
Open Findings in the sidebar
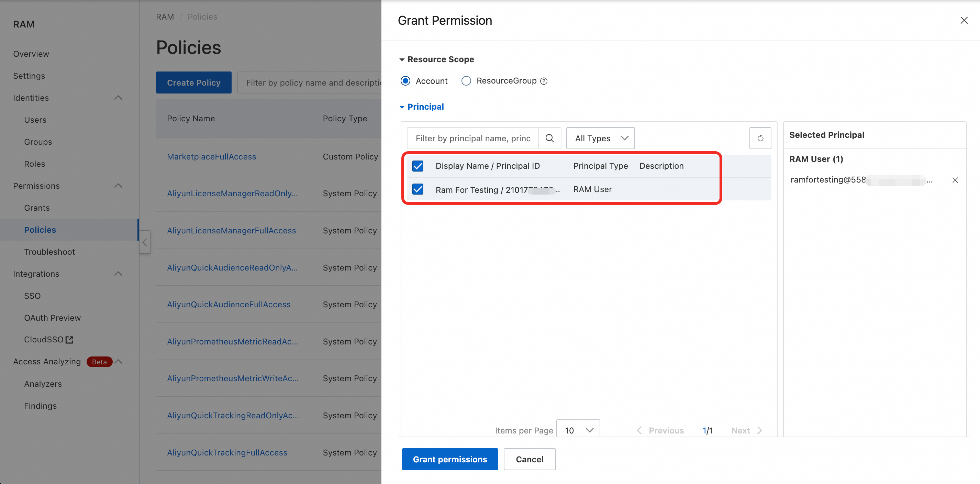(x=40, y=406)
